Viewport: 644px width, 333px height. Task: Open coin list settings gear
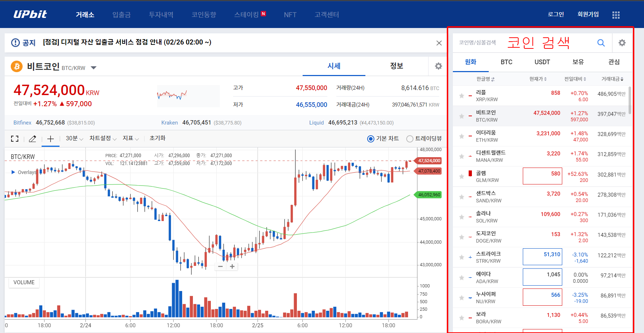pyautogui.click(x=622, y=43)
